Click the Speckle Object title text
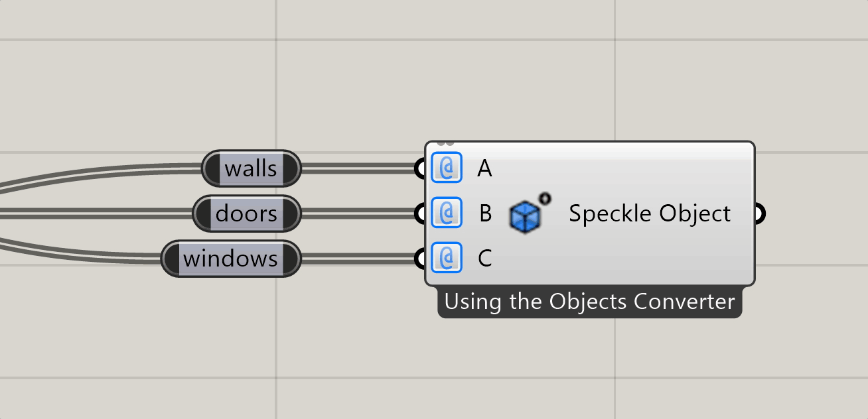Screen dimensions: 868x419 point(649,213)
